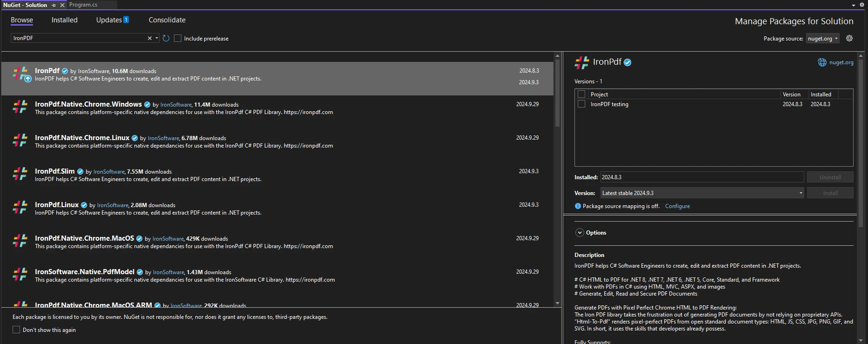Click the Uninstall button
The height and width of the screenshot is (344, 868).
point(830,177)
